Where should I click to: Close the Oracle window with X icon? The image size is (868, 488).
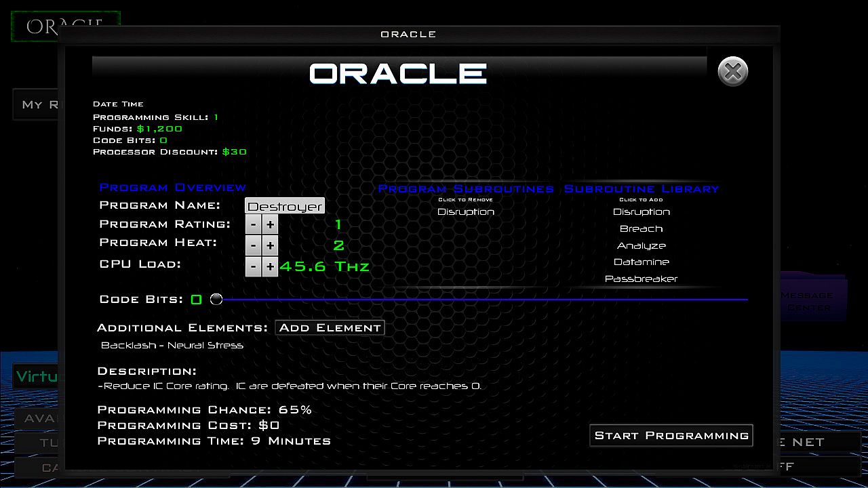[732, 71]
